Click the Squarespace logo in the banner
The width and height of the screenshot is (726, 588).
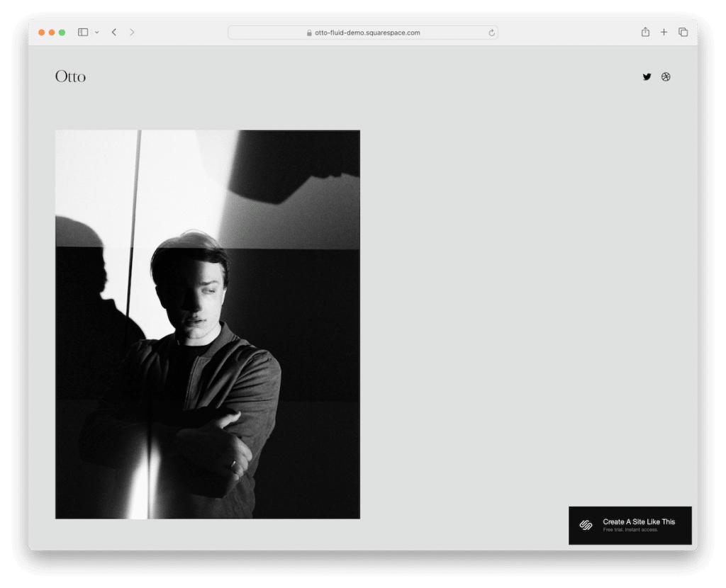tap(586, 525)
